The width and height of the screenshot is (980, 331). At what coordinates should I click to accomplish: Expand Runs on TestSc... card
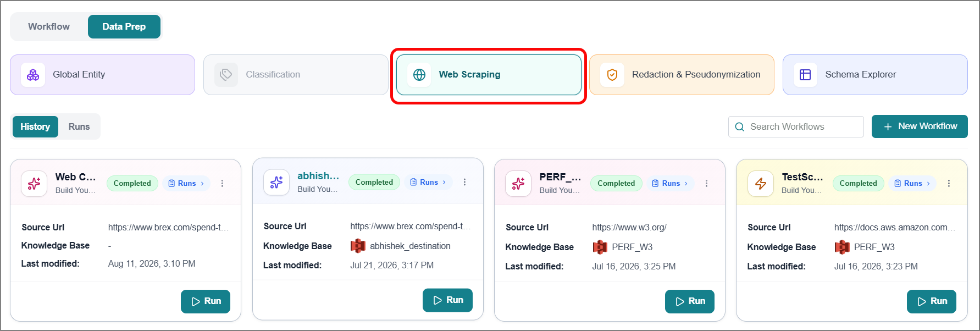click(x=912, y=183)
